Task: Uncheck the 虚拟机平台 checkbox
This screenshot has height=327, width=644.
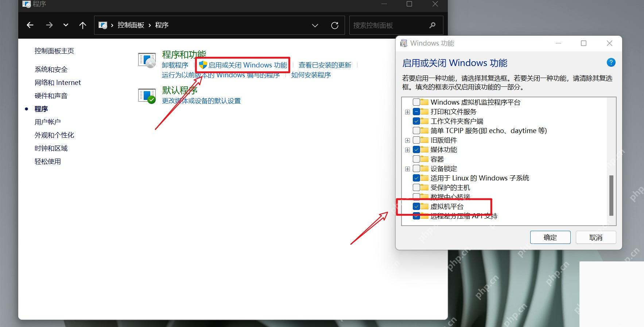Action: click(416, 206)
